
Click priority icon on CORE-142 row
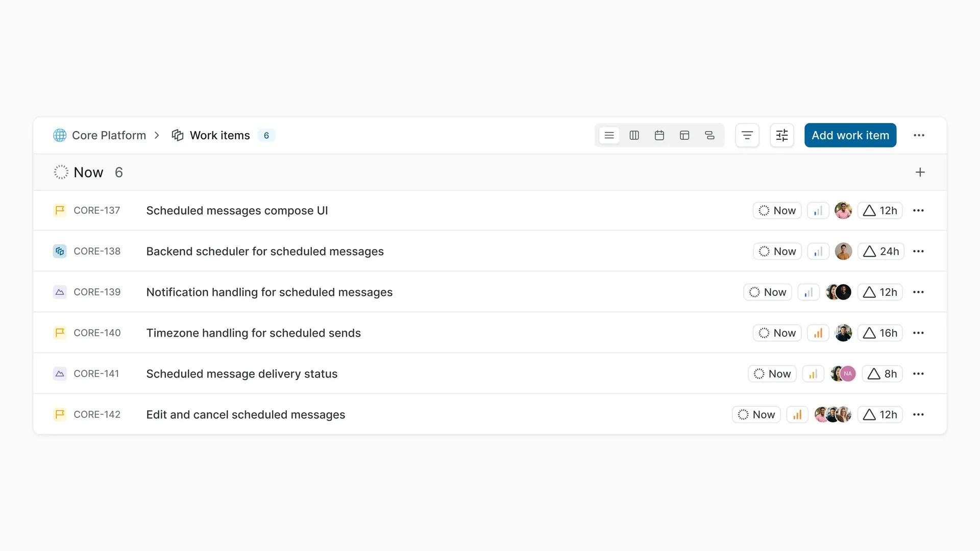[x=797, y=415]
